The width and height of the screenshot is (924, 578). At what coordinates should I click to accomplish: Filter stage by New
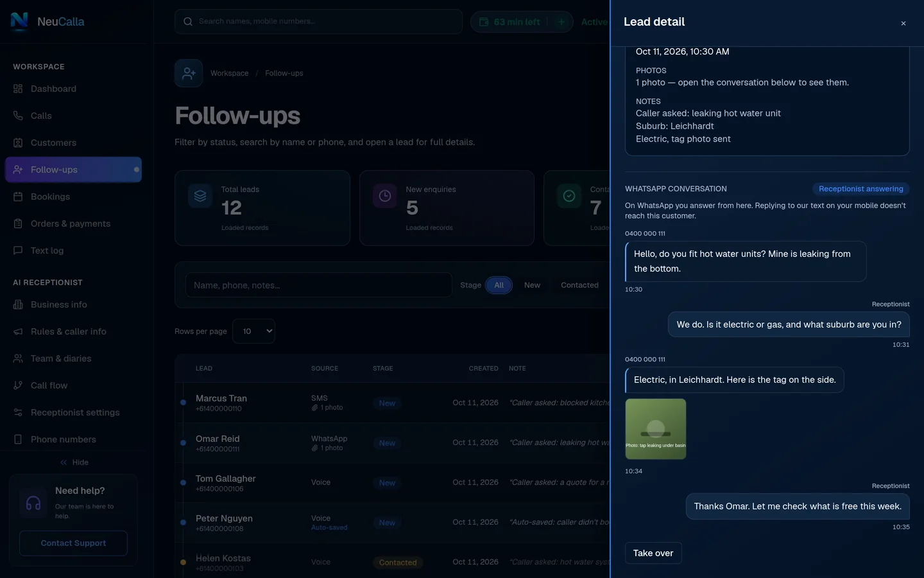click(x=532, y=285)
